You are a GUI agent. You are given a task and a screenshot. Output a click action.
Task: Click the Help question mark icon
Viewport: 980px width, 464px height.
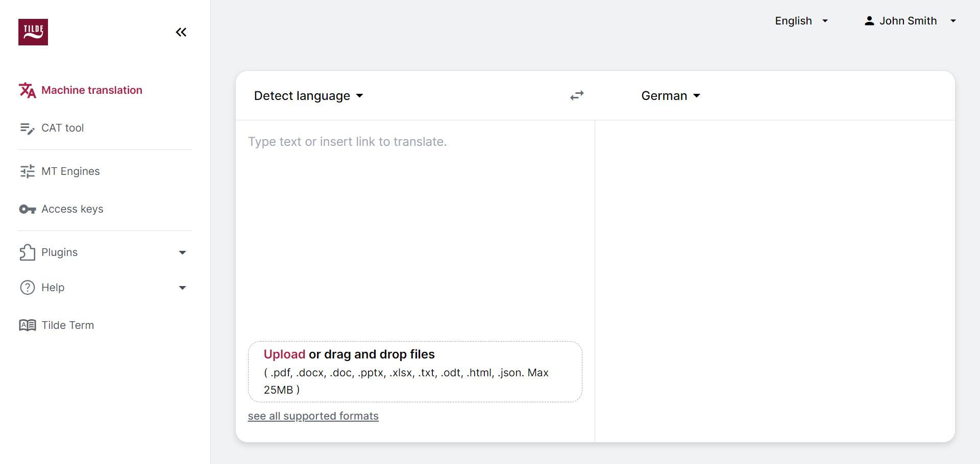(28, 288)
